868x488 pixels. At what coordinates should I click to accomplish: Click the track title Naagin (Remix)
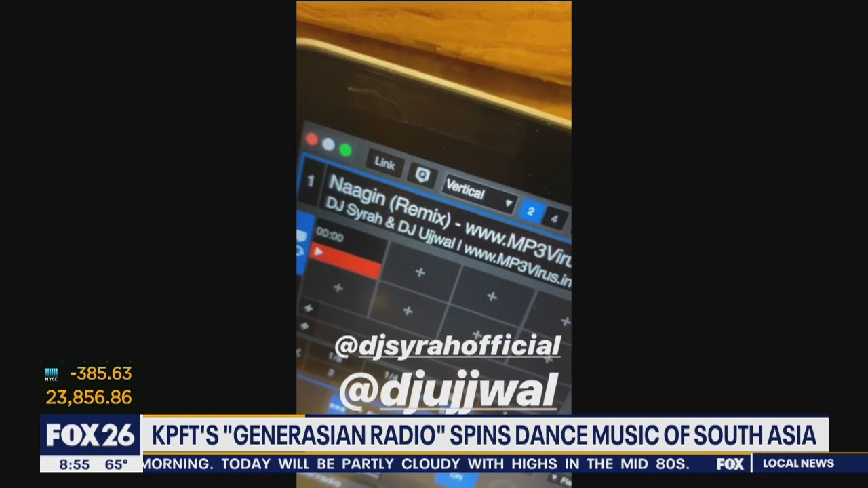(389, 203)
